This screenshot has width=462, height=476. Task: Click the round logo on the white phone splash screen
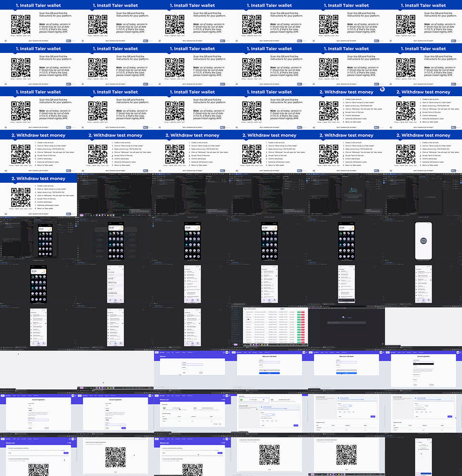pos(423,241)
